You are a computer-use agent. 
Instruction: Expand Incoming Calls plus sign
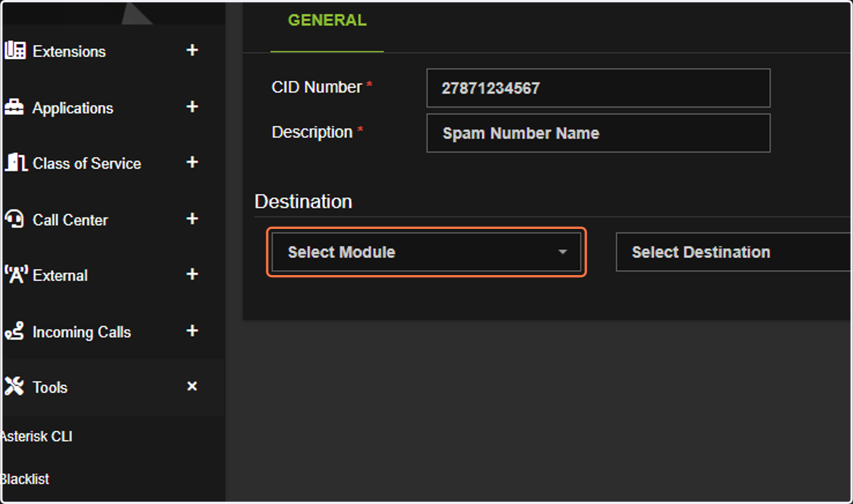pos(192,331)
